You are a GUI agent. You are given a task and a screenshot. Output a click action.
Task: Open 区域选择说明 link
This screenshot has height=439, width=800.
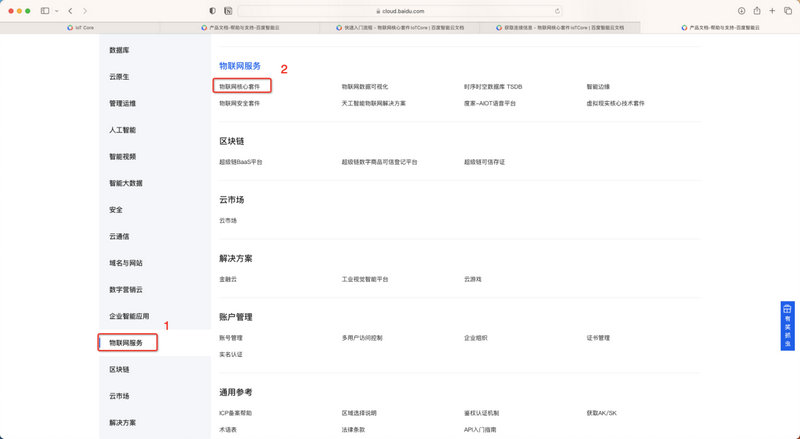coord(359,413)
